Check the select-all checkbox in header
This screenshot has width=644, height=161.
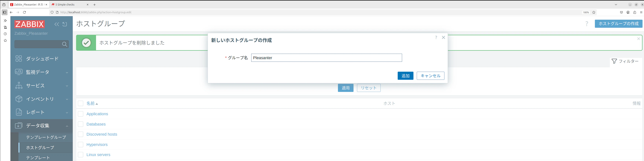(x=80, y=103)
